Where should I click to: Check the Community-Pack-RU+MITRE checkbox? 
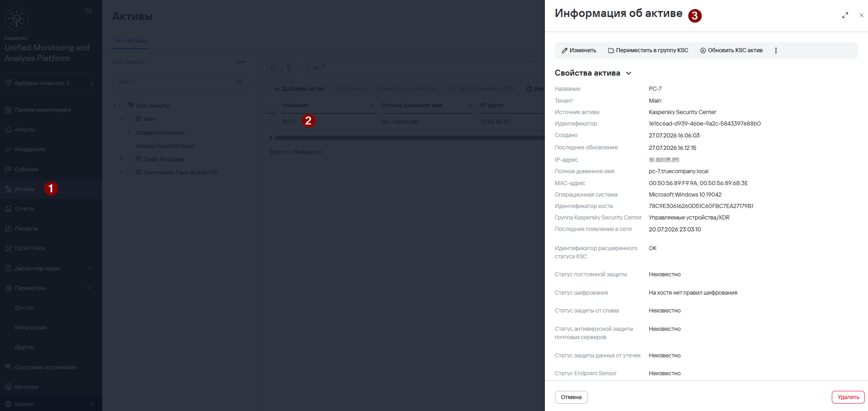coord(130,173)
